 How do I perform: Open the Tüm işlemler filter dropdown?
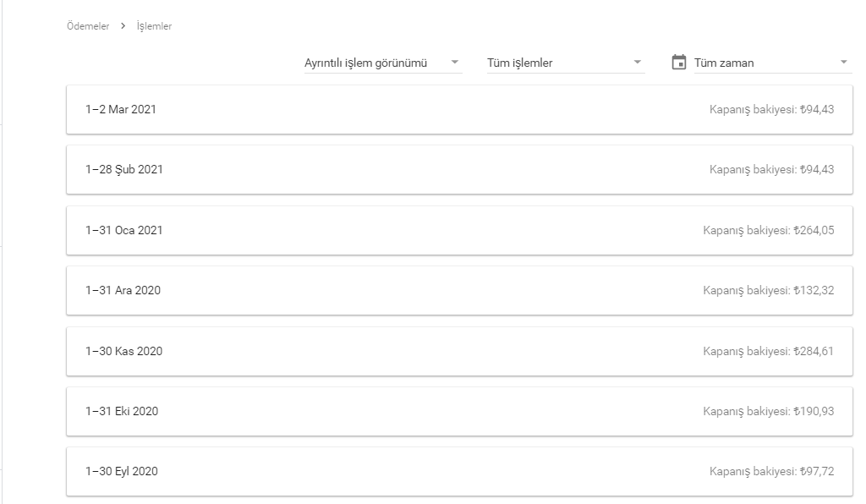coord(566,63)
